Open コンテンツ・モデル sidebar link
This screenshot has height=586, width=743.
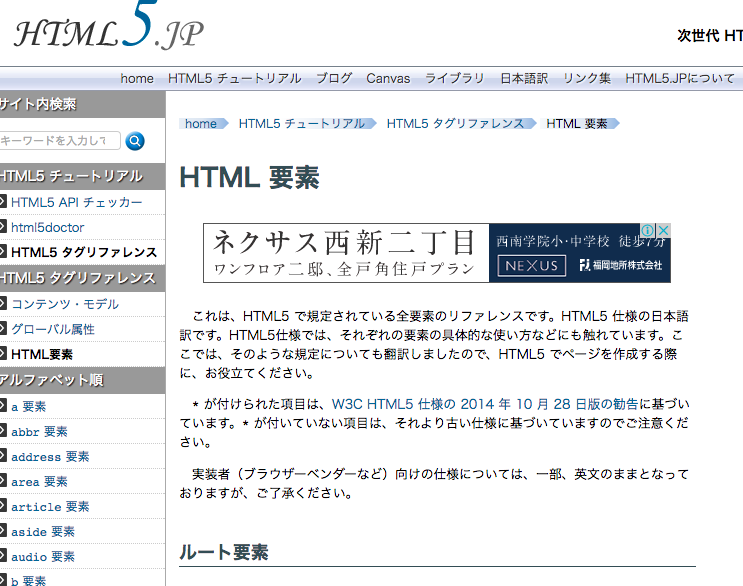coord(65,304)
